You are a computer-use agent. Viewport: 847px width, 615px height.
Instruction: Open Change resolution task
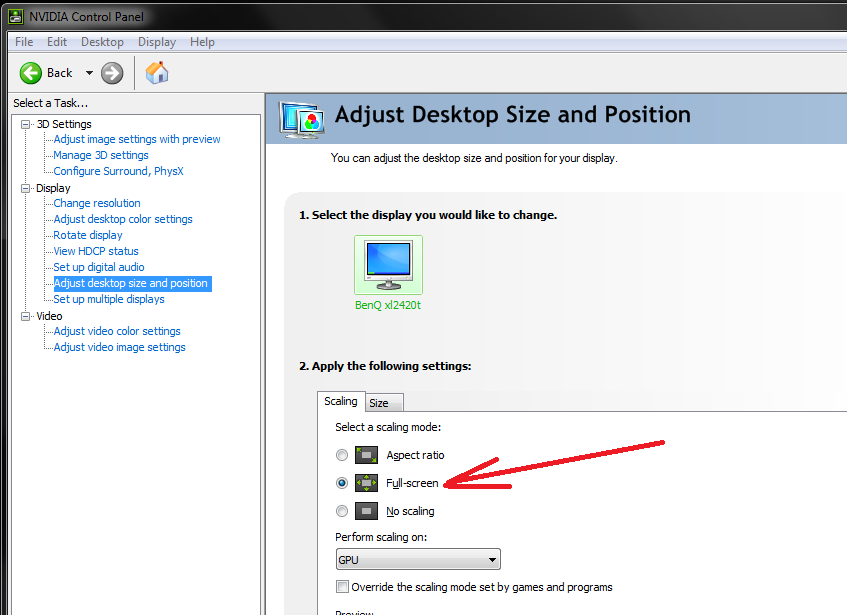coord(97,203)
